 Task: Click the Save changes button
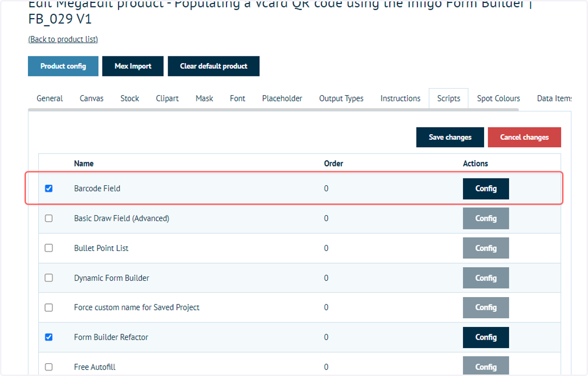coord(450,137)
